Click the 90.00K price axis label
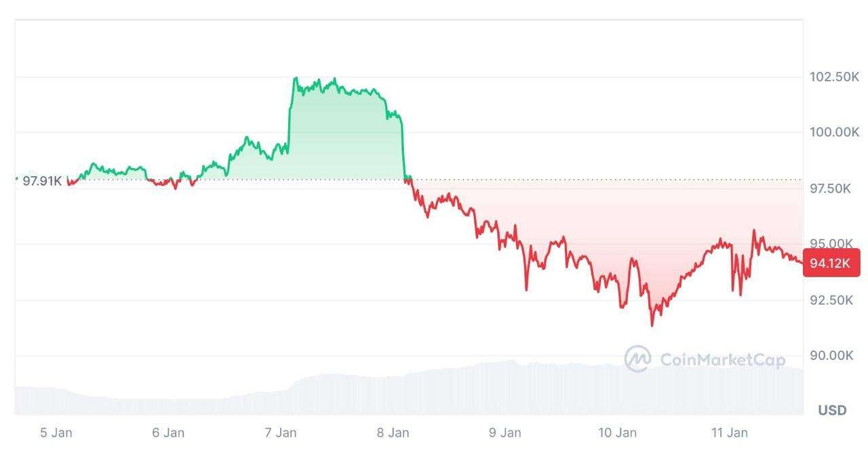The height and width of the screenshot is (463, 868). point(831,356)
